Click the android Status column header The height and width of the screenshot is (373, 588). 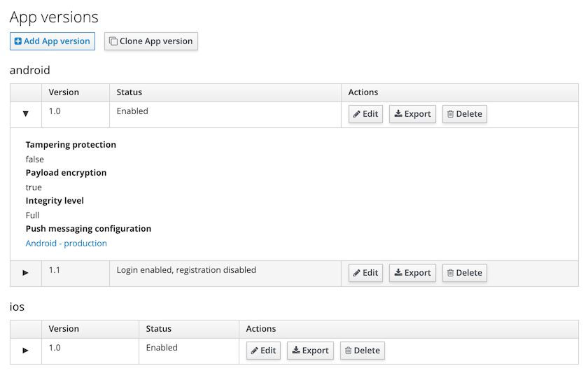point(129,92)
